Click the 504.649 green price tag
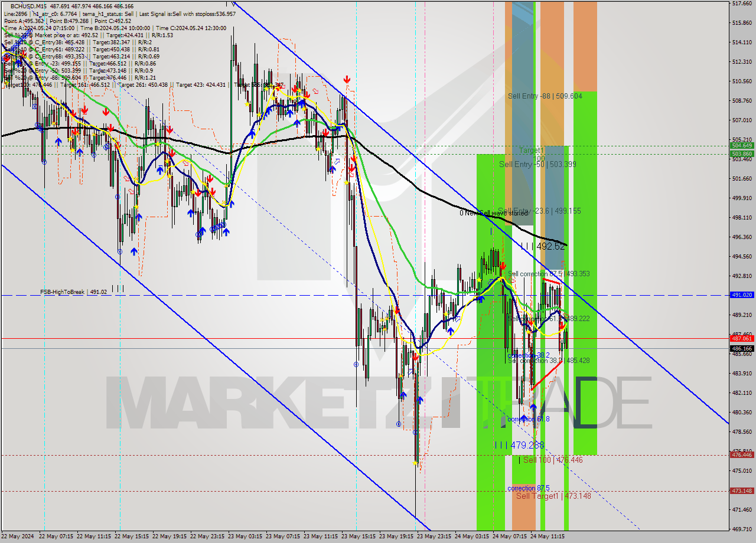This screenshot has width=756, height=543. tap(742, 145)
